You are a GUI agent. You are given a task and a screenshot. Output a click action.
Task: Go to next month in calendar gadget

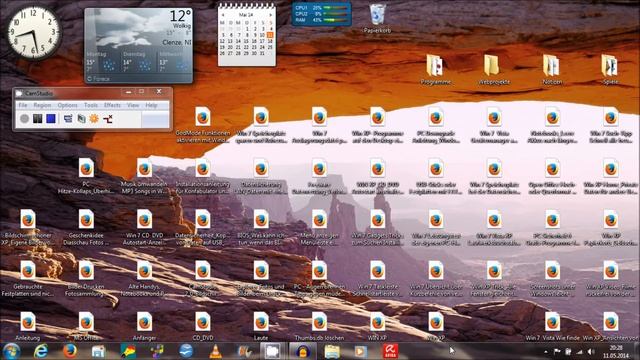click(x=270, y=15)
